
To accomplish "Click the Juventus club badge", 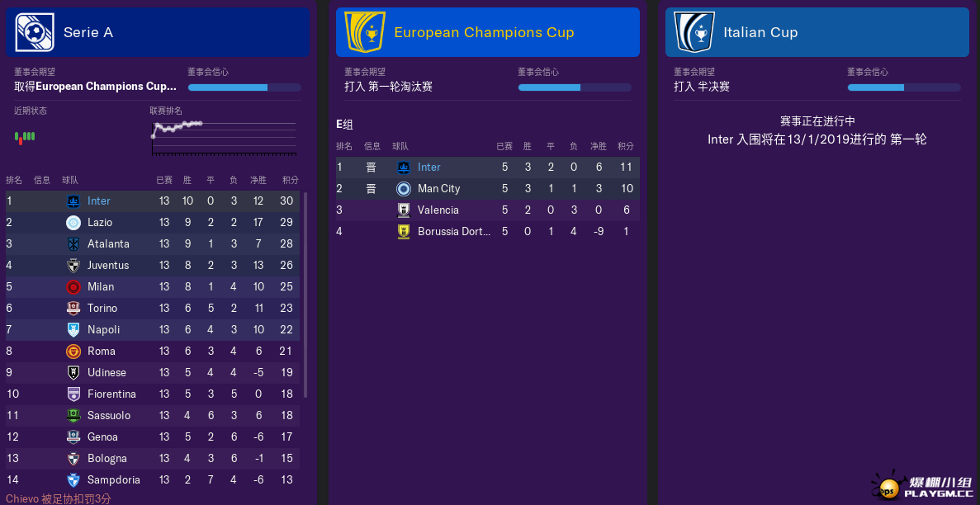I will click(73, 265).
